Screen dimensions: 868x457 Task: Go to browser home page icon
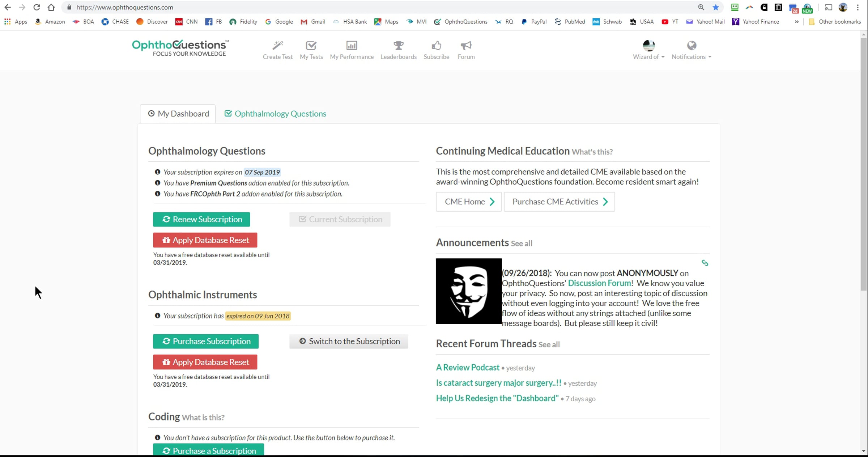(x=51, y=7)
